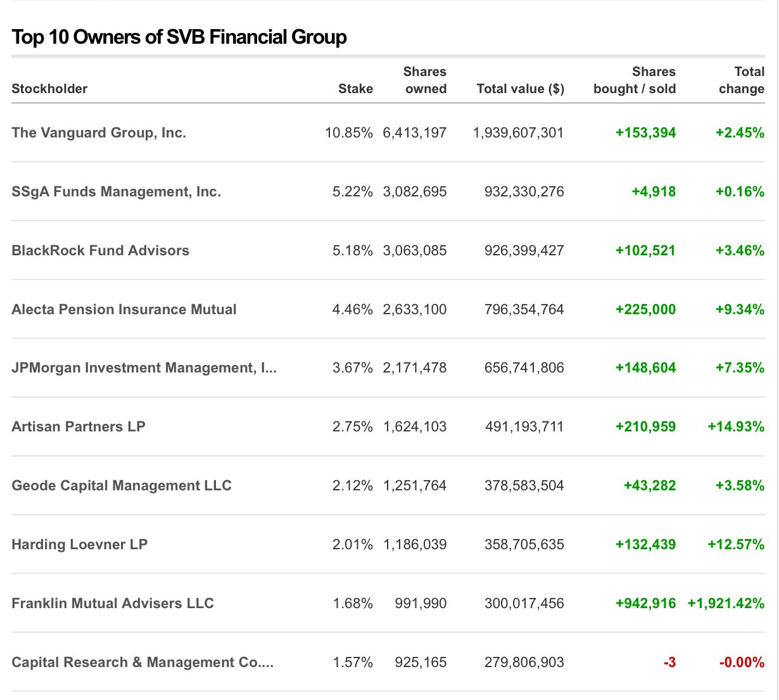Select total value 656,741,806

[x=524, y=368]
